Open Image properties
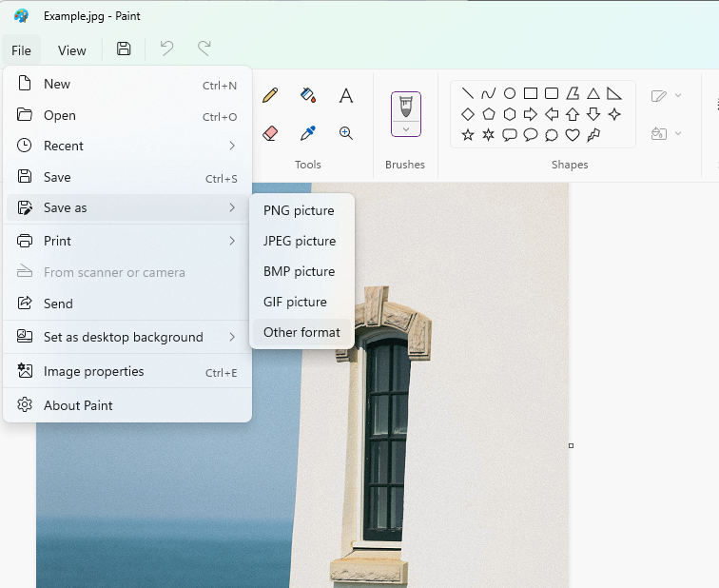Viewport: 719px width, 588px height. pos(127,371)
